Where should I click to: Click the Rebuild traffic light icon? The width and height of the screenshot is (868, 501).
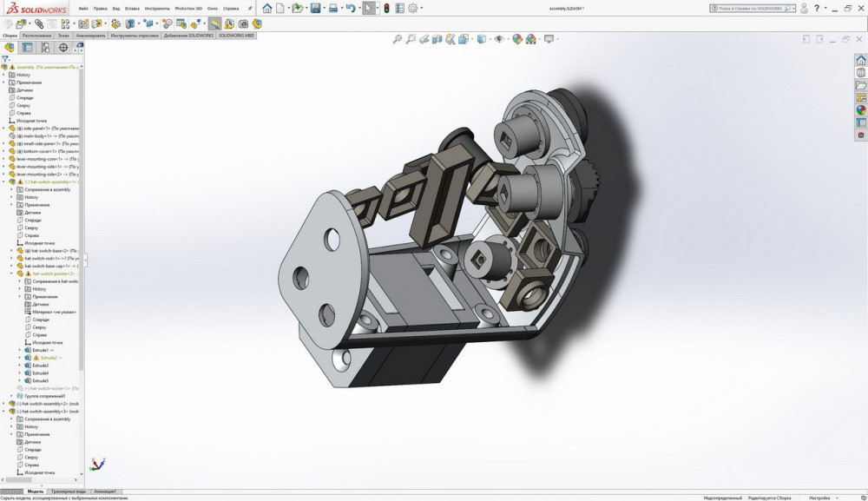[x=387, y=8]
